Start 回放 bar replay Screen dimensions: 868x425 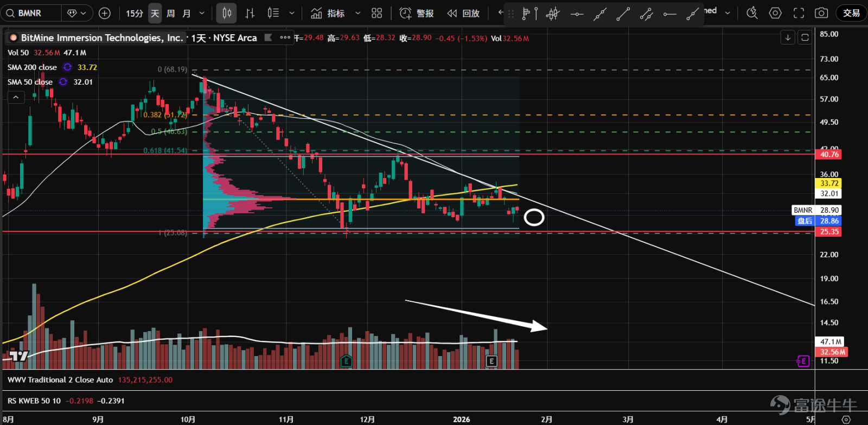463,13
